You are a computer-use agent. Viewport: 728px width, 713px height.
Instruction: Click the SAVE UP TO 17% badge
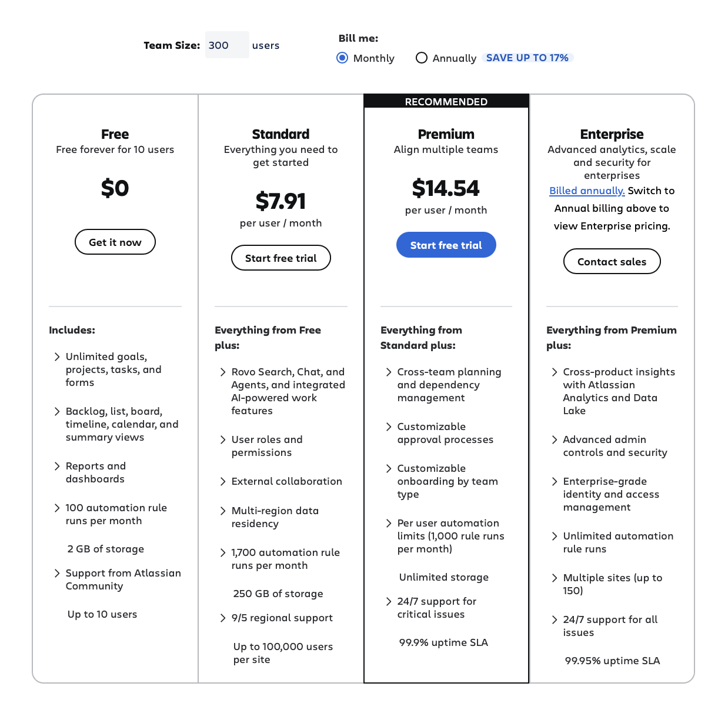tap(527, 58)
